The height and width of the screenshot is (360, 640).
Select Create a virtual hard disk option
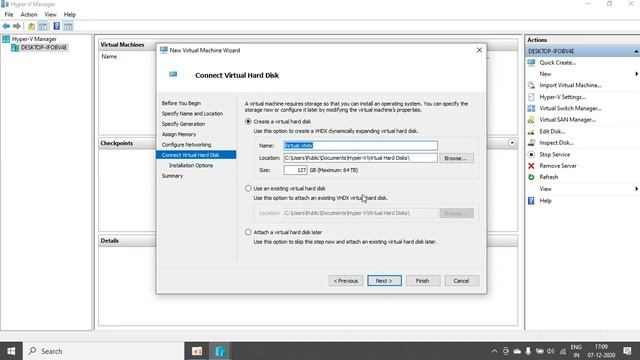pos(248,121)
